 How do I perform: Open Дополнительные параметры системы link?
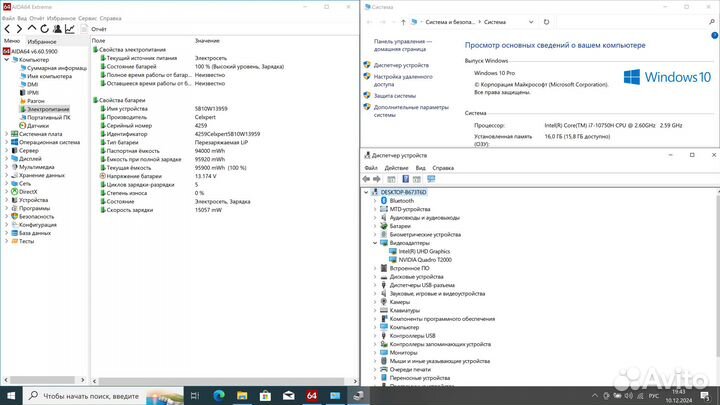[x=411, y=111]
